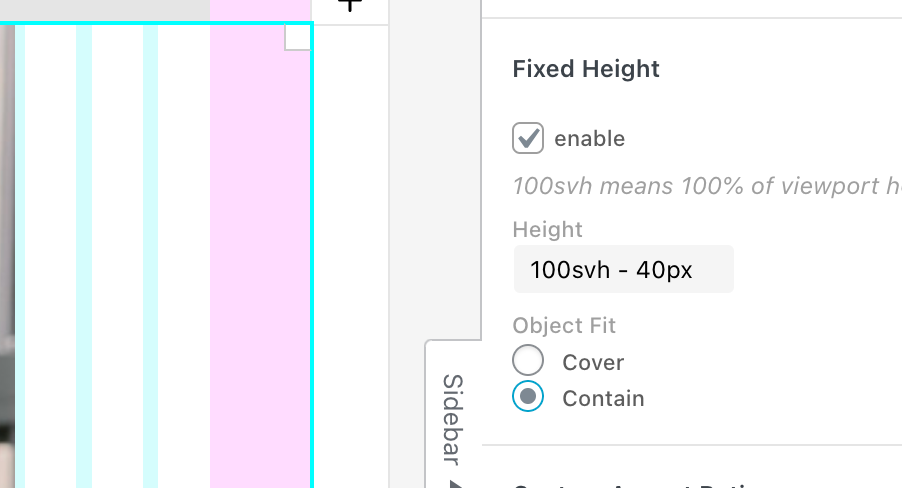Click the pink column in the canvas

tap(259, 250)
